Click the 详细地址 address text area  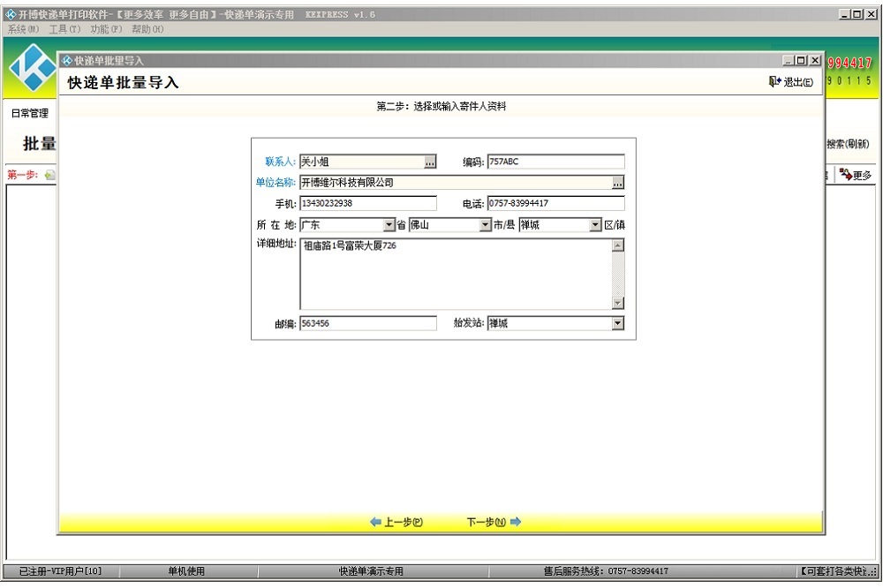[x=456, y=275]
